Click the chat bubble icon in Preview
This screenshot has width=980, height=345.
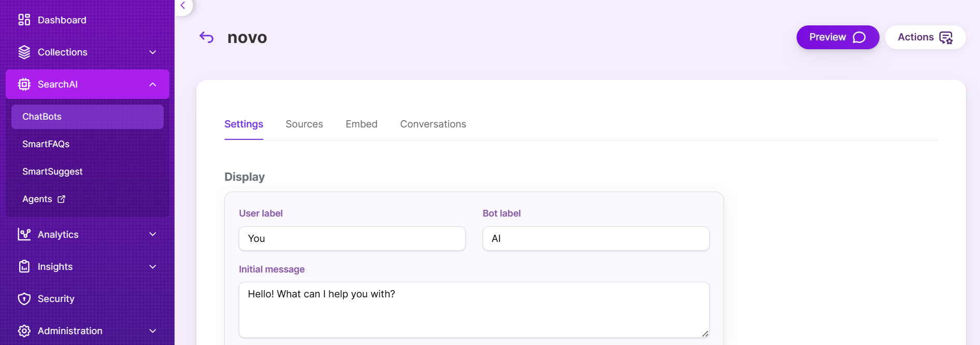coord(859,37)
